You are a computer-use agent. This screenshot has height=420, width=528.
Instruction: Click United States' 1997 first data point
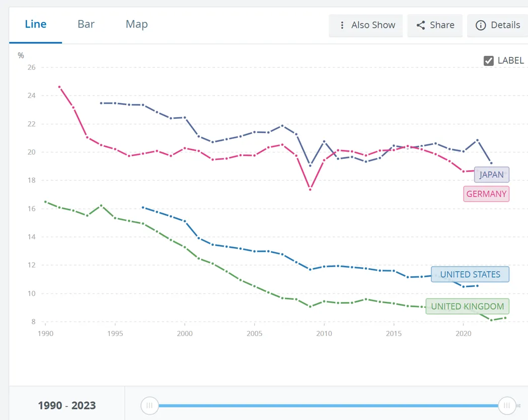coord(143,207)
